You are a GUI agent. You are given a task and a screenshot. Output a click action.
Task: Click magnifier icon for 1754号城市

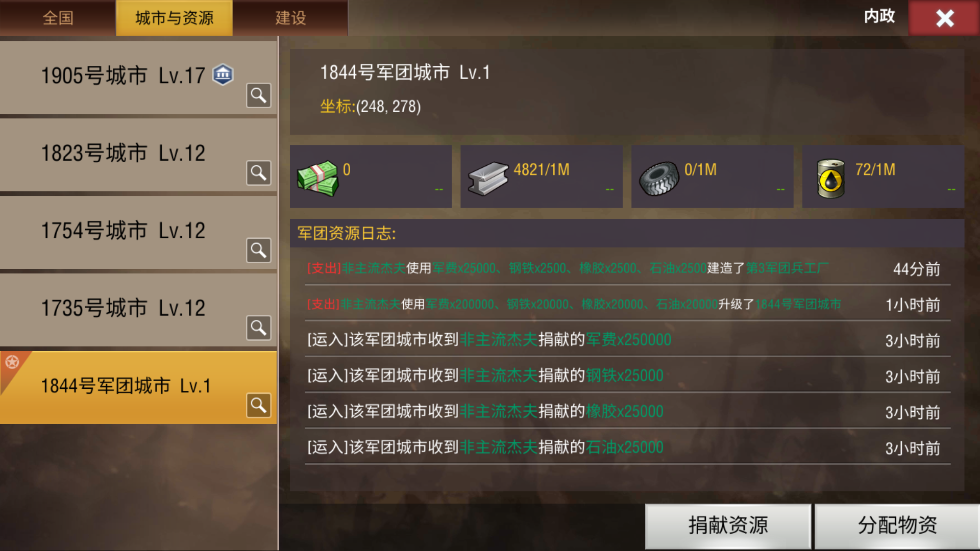(x=259, y=251)
